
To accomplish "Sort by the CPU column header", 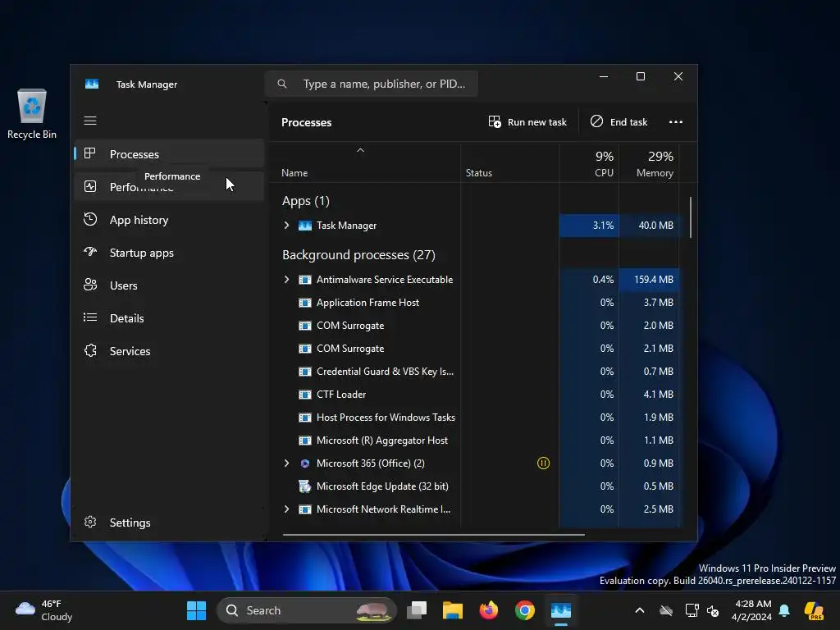I will [589, 164].
